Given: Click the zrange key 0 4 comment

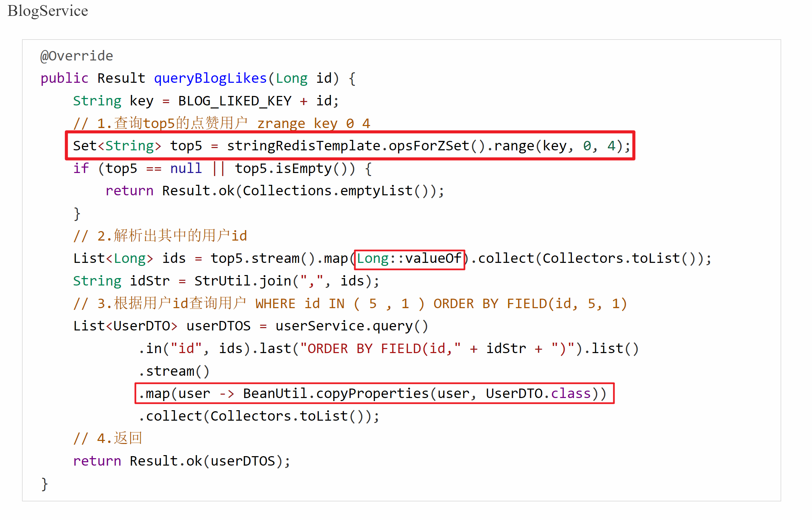Looking at the screenshot, I should 314,123.
